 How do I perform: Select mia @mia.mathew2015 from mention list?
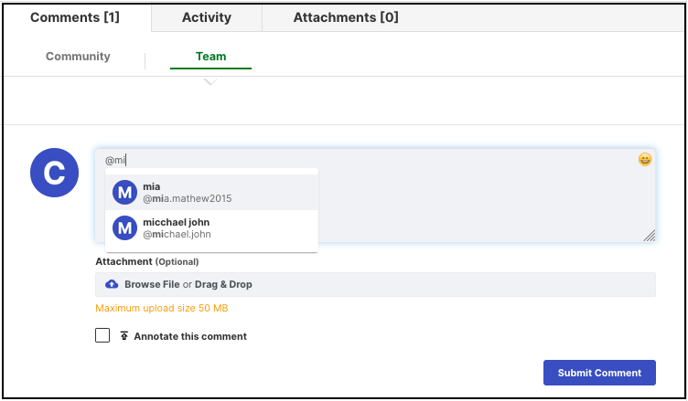211,192
